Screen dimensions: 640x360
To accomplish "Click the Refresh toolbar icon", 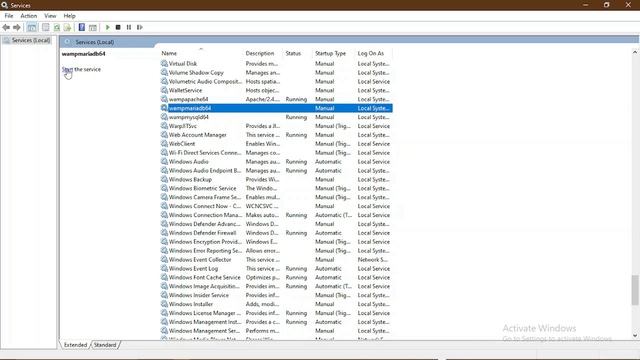I will (57, 27).
